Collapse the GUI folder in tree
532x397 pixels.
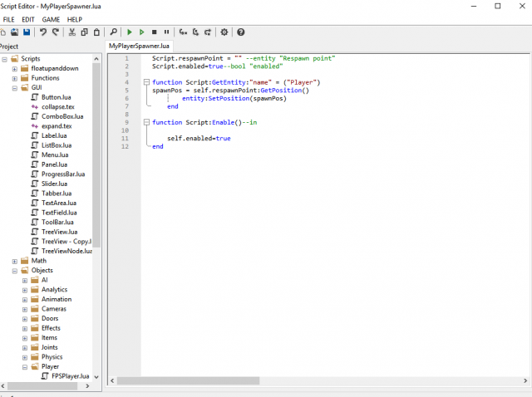coord(14,87)
